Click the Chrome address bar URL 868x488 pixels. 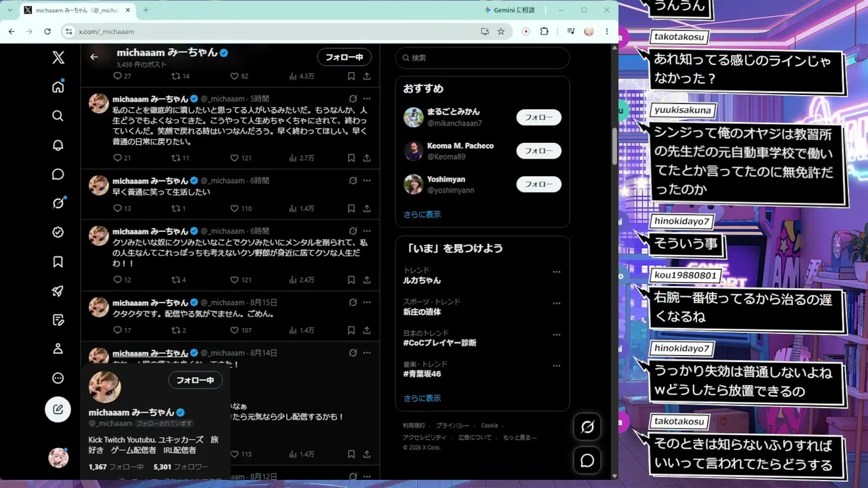coord(106,31)
